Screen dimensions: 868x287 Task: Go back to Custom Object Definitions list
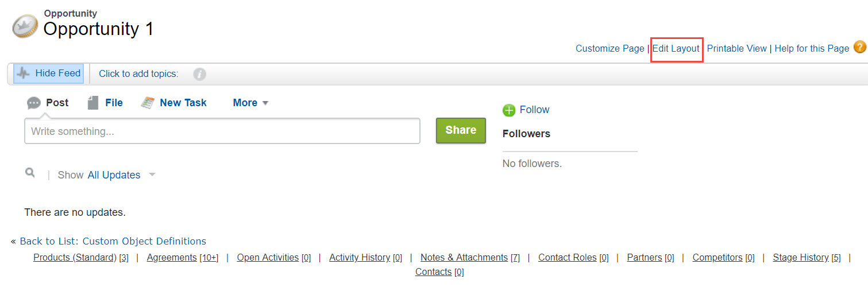113,241
